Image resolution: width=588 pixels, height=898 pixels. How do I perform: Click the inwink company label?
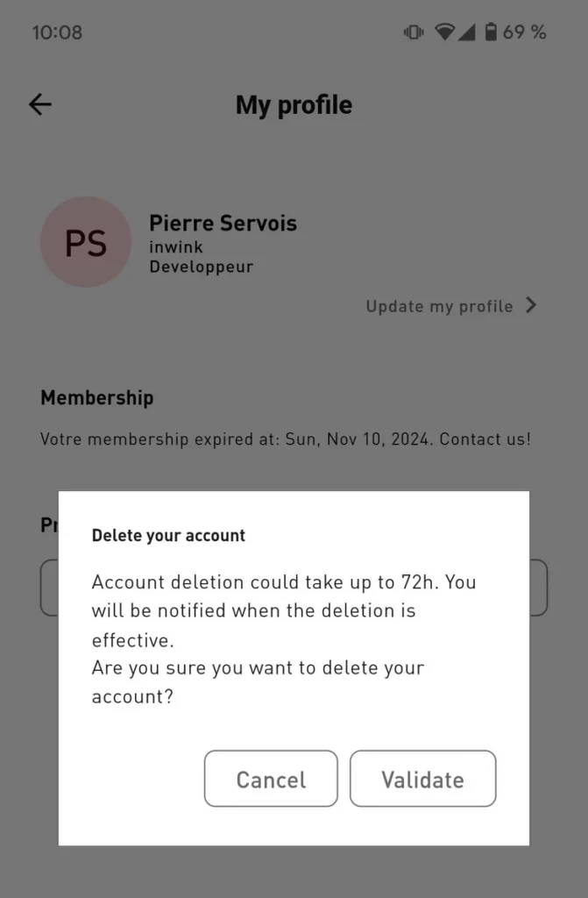coord(175,246)
